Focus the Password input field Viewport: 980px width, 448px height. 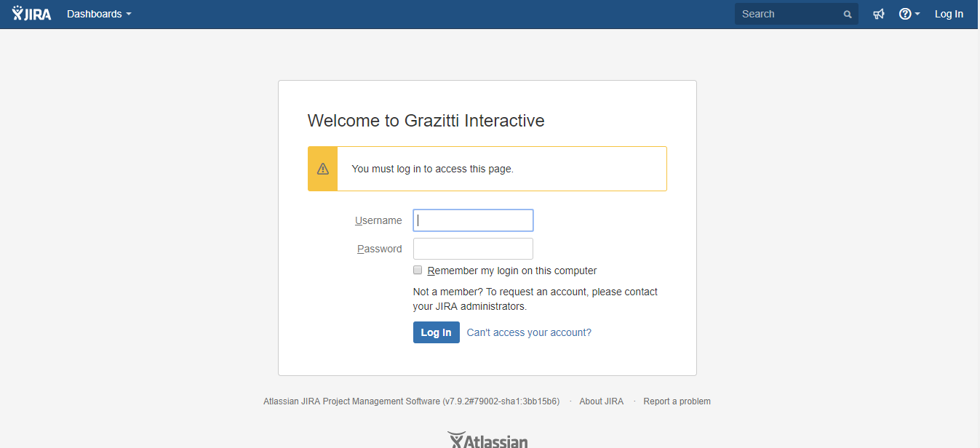pyautogui.click(x=473, y=249)
